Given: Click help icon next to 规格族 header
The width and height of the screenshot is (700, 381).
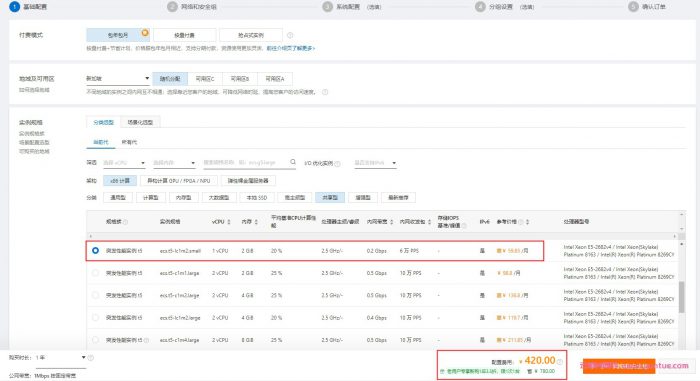Looking at the screenshot, I should (125, 222).
